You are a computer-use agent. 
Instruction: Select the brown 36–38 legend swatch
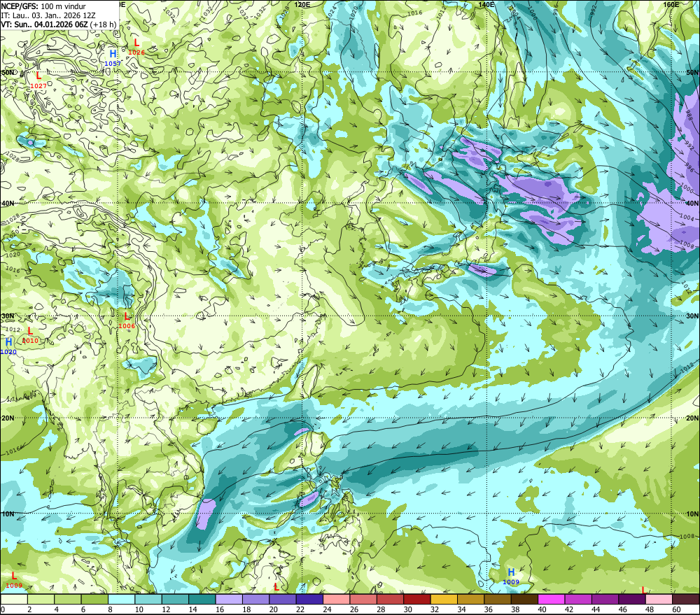pyautogui.click(x=497, y=599)
